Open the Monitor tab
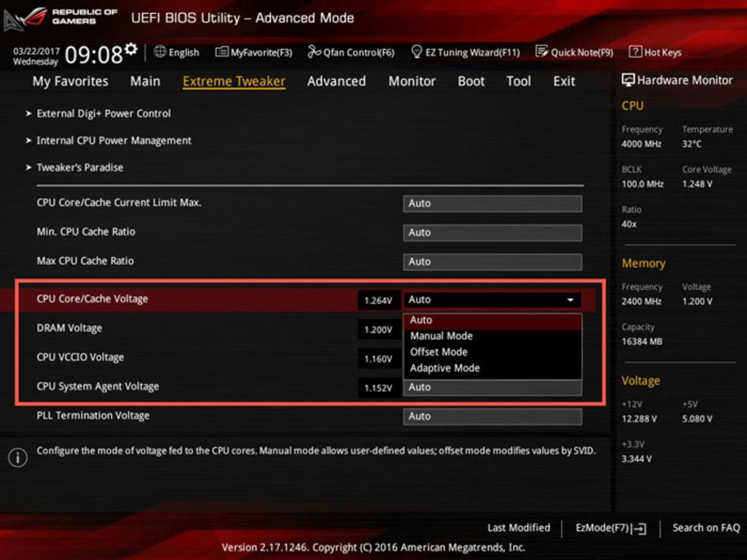This screenshot has width=747, height=560. [412, 82]
